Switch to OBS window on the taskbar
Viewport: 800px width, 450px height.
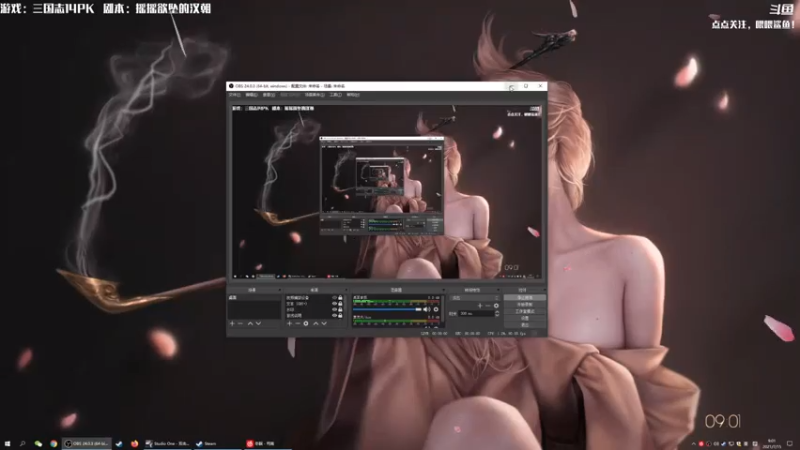87,443
